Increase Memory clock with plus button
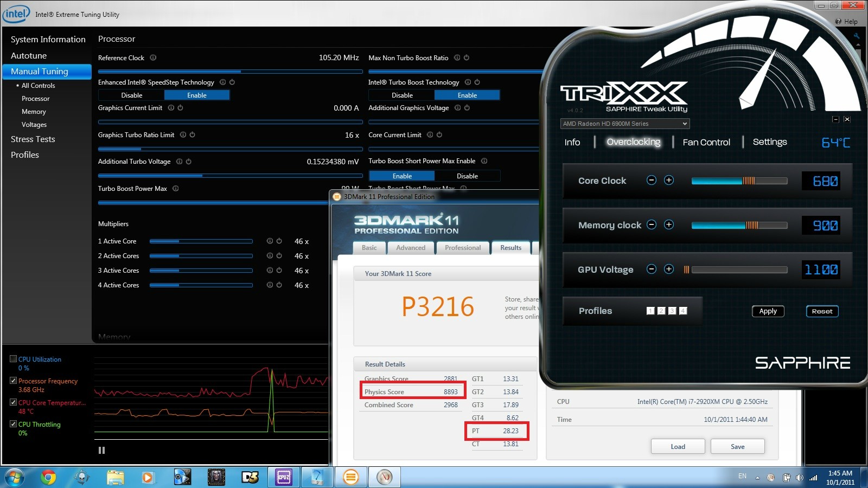This screenshot has width=868, height=488. tap(669, 224)
